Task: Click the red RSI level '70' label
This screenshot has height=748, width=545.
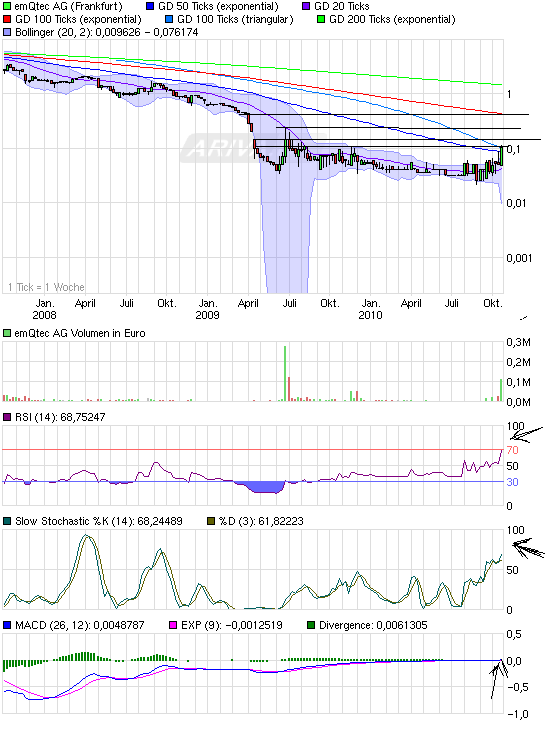Action: click(x=512, y=450)
